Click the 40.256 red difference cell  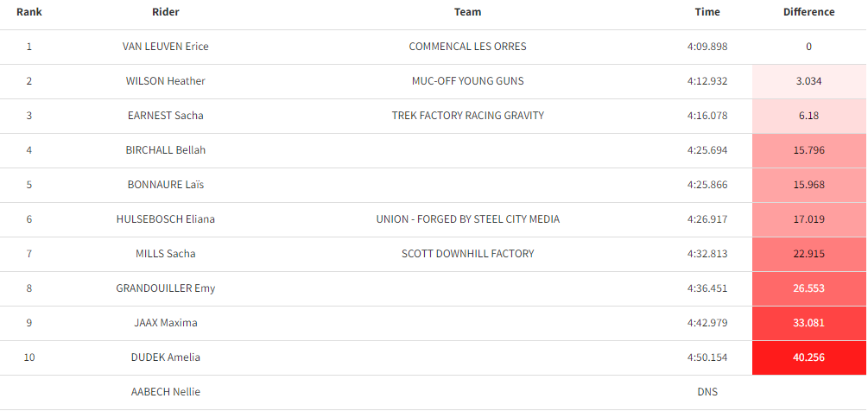tap(808, 357)
